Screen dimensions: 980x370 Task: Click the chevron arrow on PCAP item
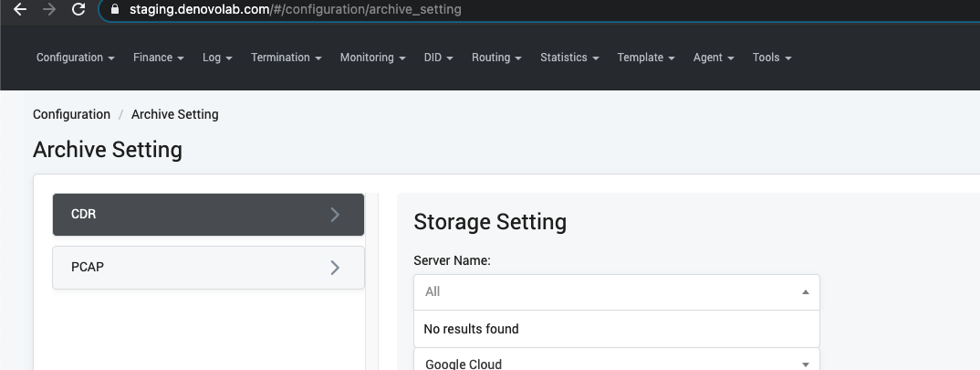pyautogui.click(x=335, y=268)
